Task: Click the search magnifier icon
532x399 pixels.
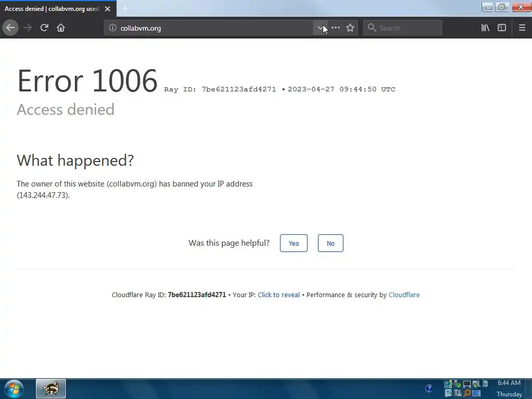Action: click(x=372, y=28)
